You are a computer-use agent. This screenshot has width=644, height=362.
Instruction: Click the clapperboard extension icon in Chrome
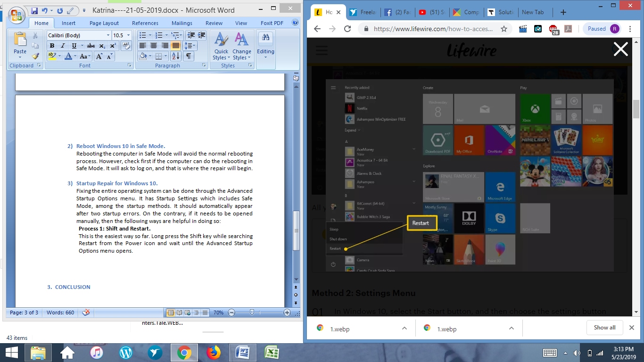pos(523,29)
